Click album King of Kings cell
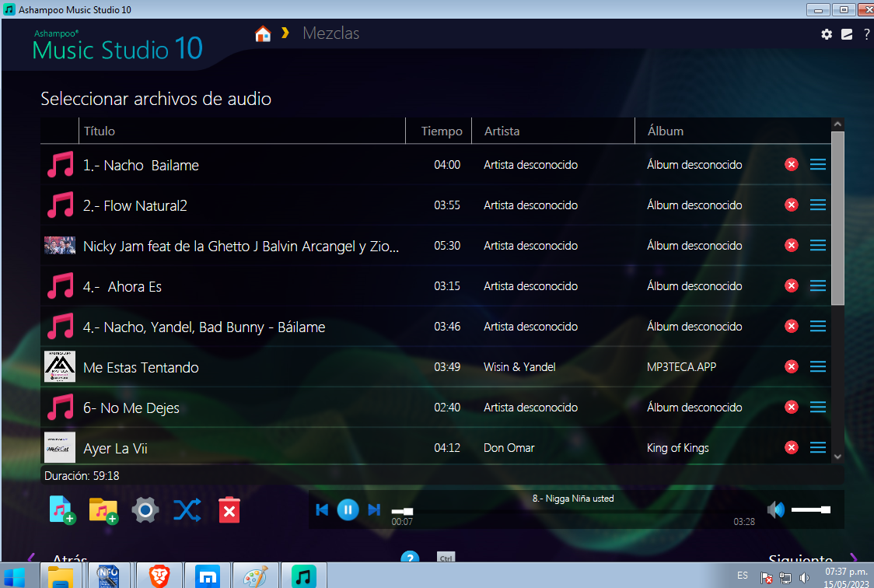 (x=678, y=448)
